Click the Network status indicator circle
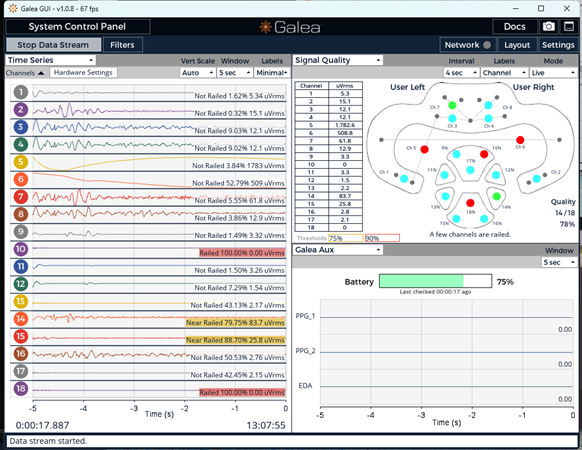 pos(487,45)
